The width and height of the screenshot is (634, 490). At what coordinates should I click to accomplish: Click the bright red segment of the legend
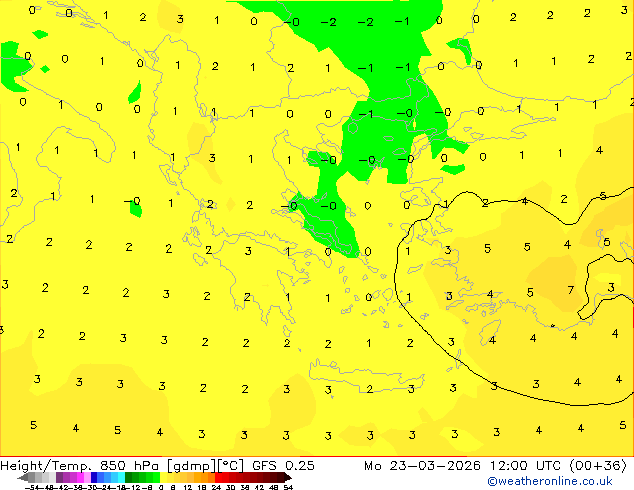pyautogui.click(x=218, y=478)
